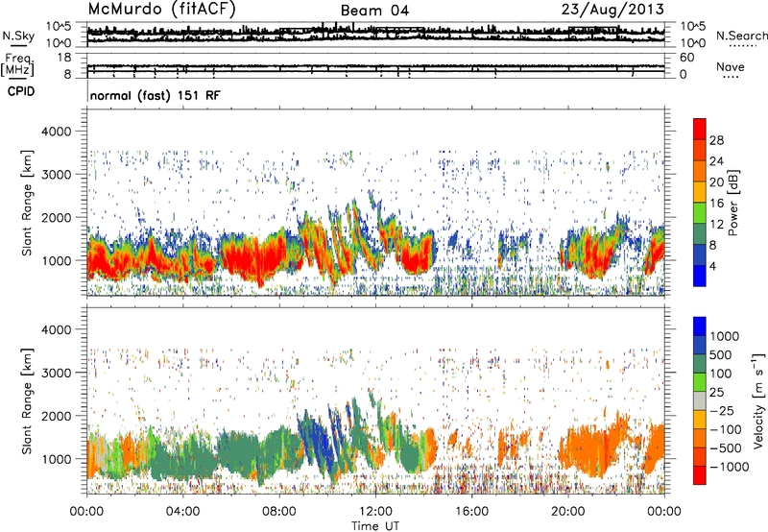768x532 pixels.
Task: Click the 28 tick label on power colorbar
Action: 716,140
